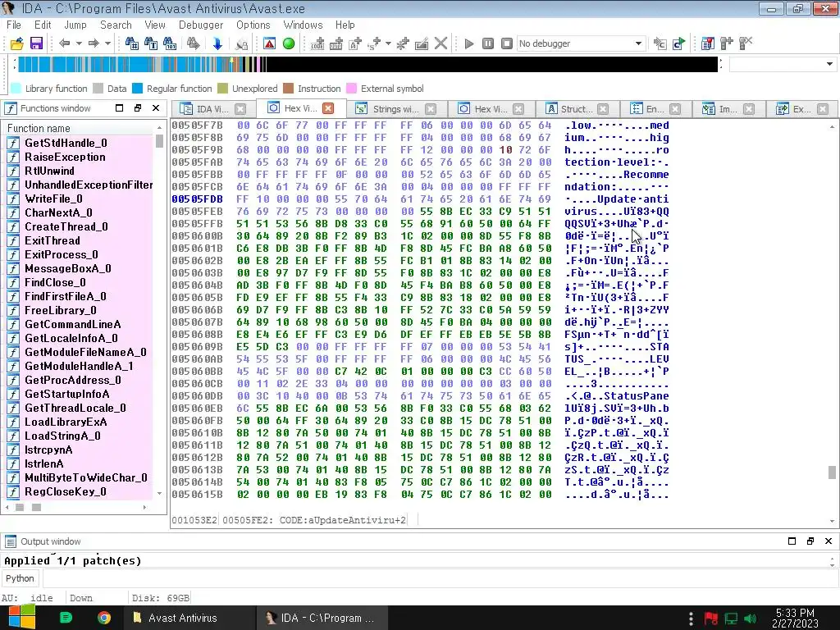Screen dimensions: 840x630
Task: Click the green circle toolbar icon
Action: coord(289,43)
